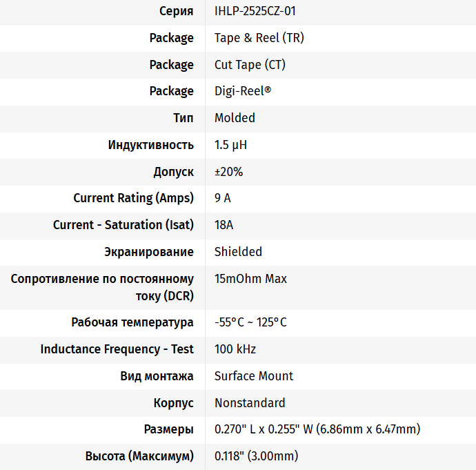This screenshot has width=476, height=470.
Task: Click the 15mOhm Max resistance value
Action: click(250, 279)
